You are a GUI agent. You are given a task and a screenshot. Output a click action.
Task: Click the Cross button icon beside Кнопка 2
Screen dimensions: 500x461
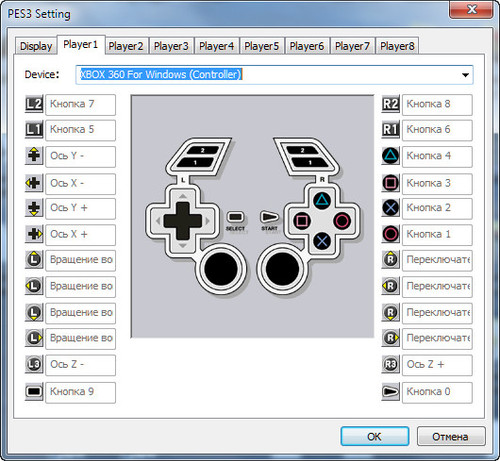[391, 208]
